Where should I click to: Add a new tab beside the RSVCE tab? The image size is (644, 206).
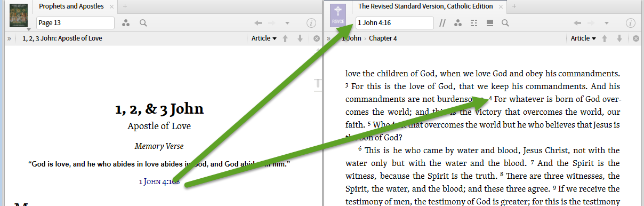click(514, 6)
